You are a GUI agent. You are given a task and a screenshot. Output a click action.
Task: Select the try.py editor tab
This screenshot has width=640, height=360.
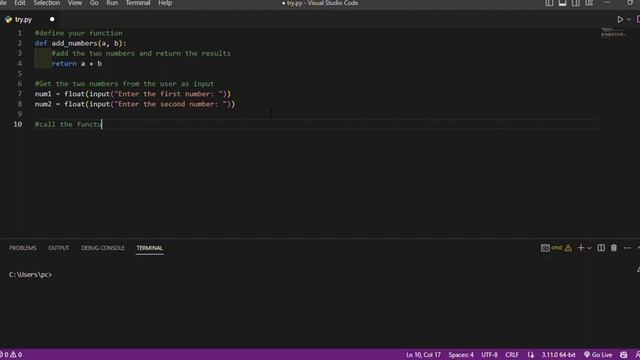coord(29,19)
